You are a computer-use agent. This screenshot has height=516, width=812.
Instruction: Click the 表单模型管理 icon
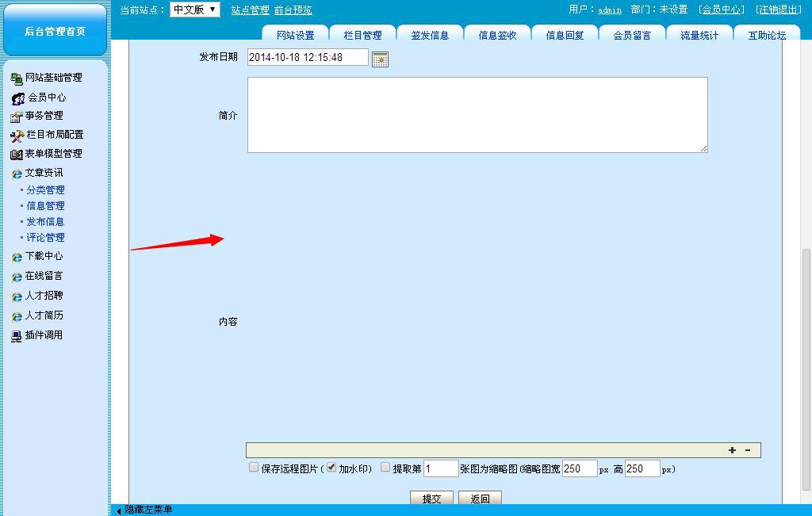tap(16, 155)
